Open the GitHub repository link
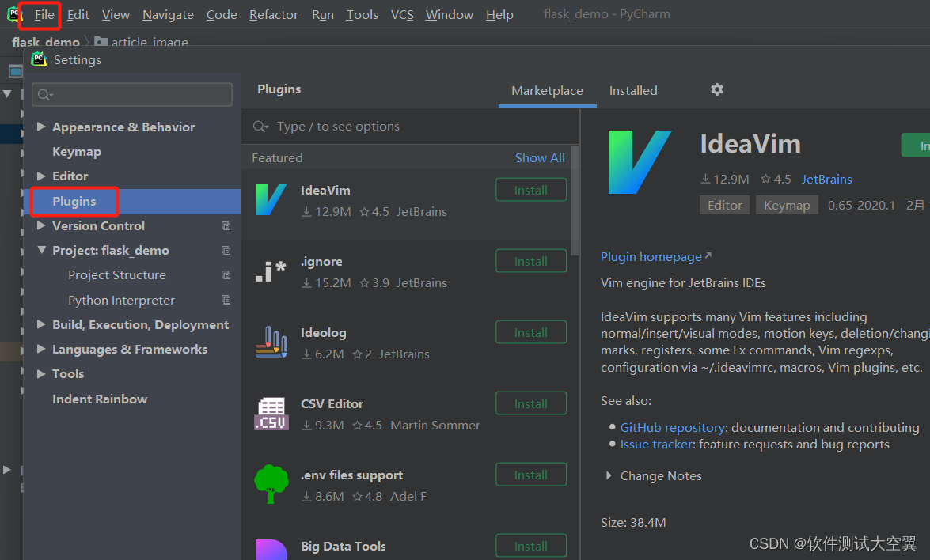Viewport: 930px width, 560px height. (672, 427)
